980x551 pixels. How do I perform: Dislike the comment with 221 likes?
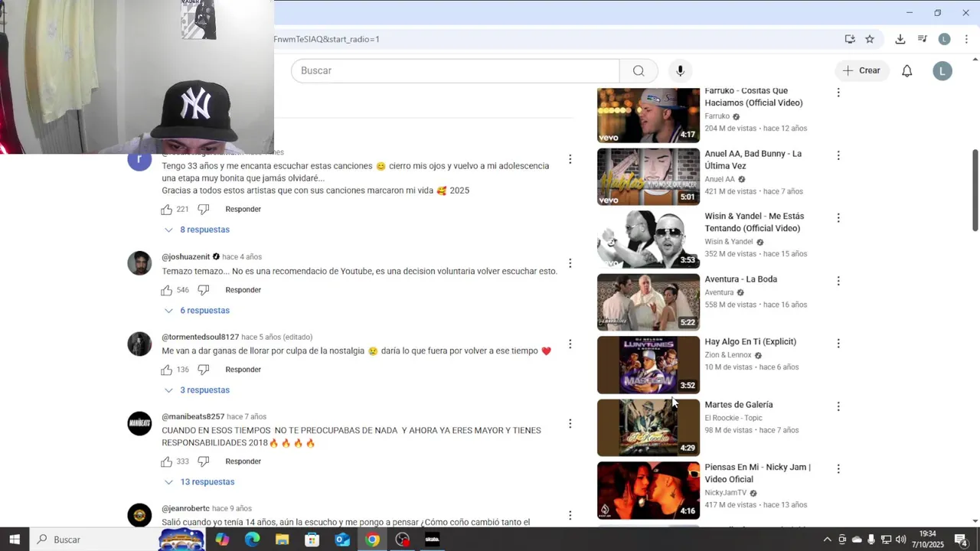point(204,209)
